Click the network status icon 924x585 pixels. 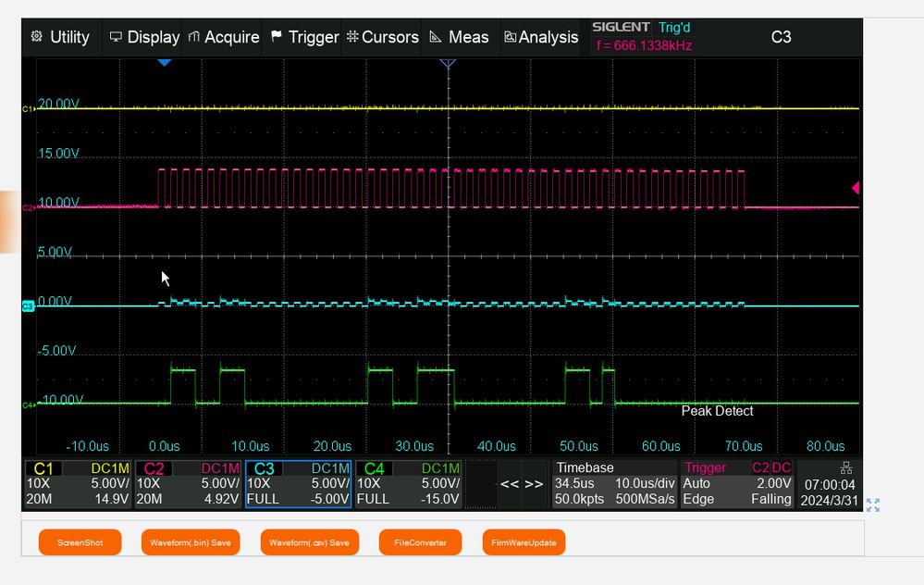(846, 468)
